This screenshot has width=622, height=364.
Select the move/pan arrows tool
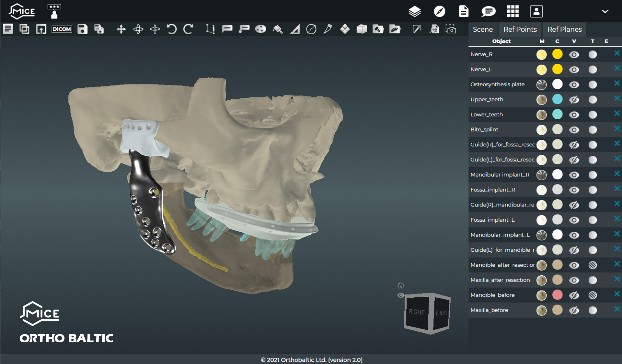[x=121, y=29]
